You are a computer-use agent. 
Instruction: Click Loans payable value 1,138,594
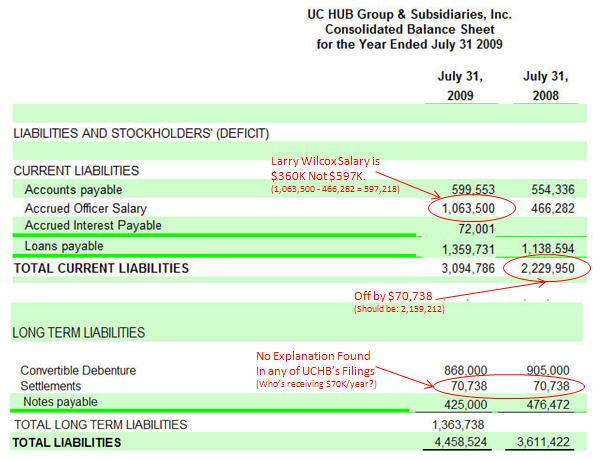548,249
